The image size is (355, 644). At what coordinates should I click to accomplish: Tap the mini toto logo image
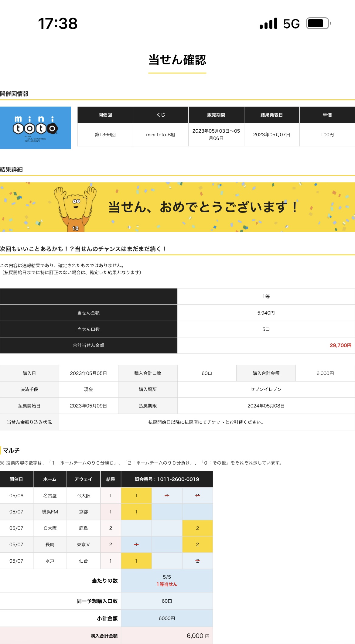tap(36, 128)
